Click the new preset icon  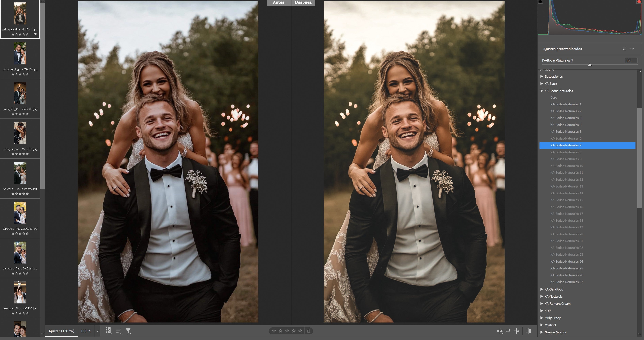tap(624, 49)
